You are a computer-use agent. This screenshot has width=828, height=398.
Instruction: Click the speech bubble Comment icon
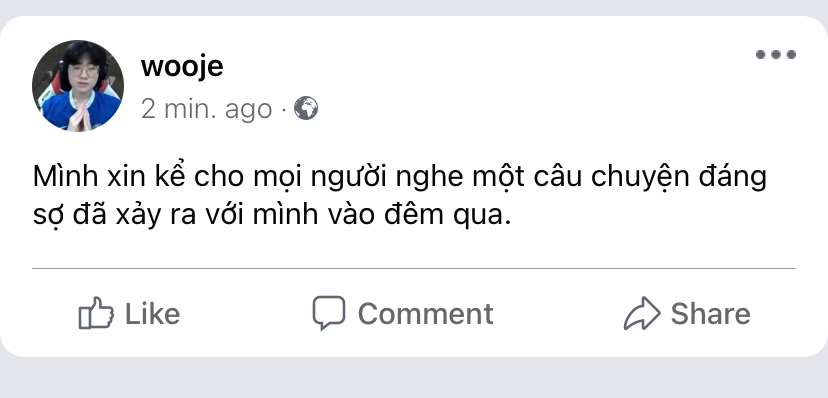pyautogui.click(x=328, y=312)
